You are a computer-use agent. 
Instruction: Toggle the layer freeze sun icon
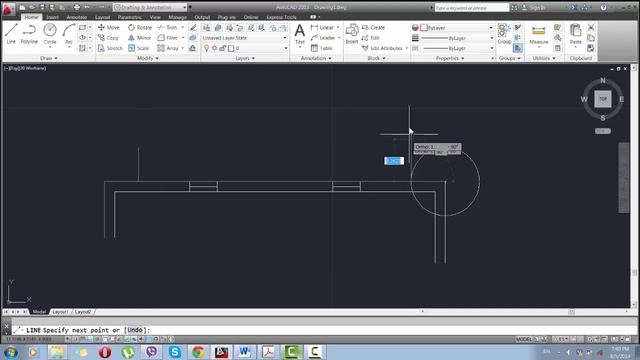pyautogui.click(x=215, y=48)
